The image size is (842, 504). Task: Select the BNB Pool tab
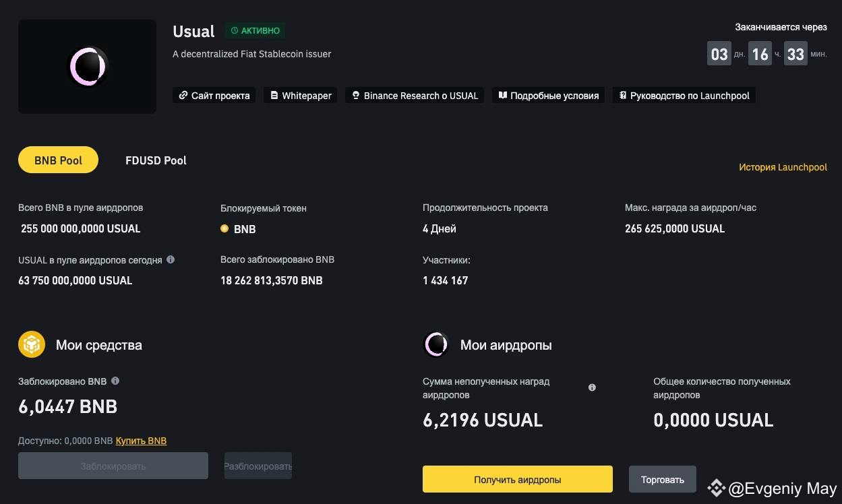58,160
